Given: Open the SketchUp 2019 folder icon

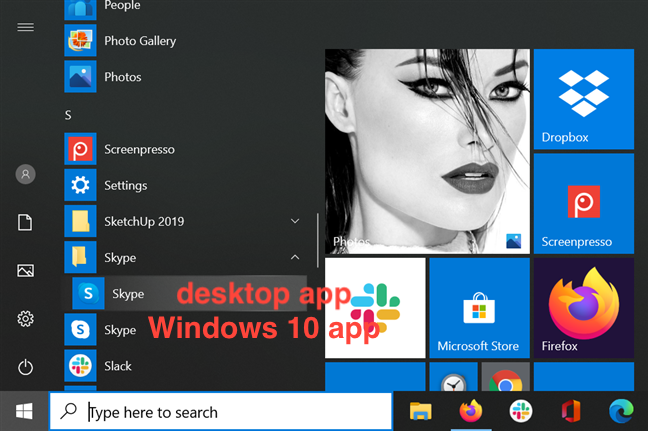Looking at the screenshot, I should pos(81,221).
